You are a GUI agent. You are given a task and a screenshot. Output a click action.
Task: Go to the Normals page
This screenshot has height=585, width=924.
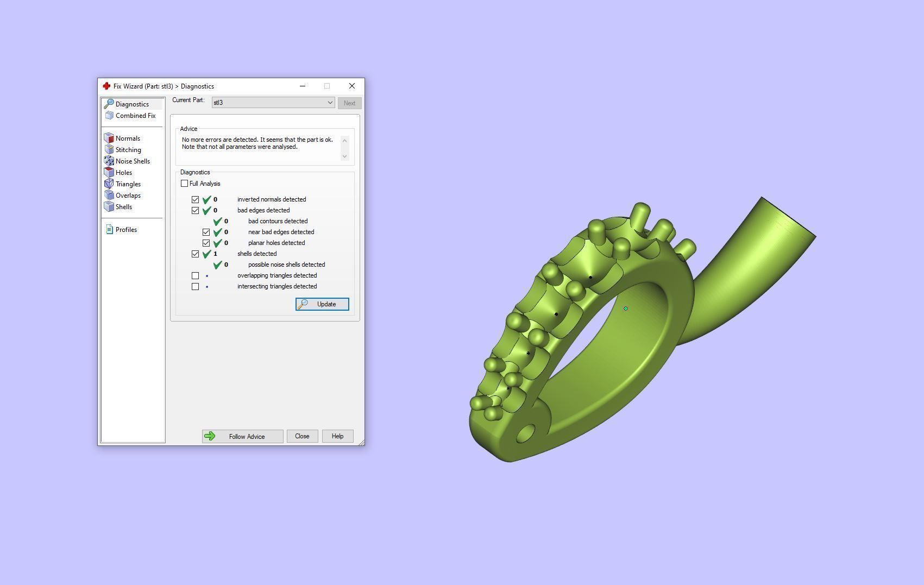pos(128,138)
